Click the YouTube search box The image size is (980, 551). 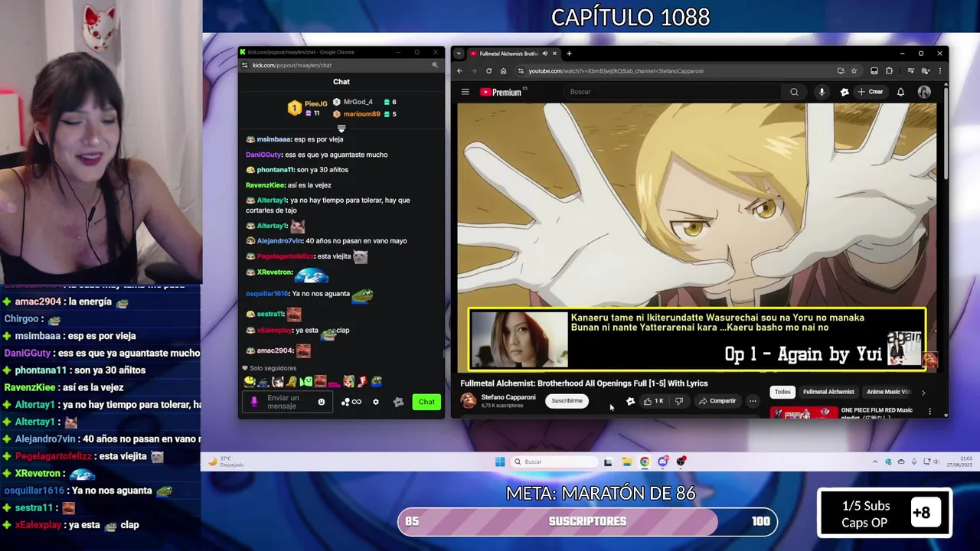[x=674, y=92]
